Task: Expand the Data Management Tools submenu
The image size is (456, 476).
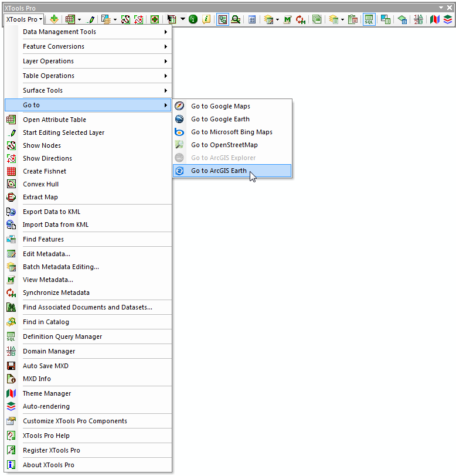Action: (88, 32)
